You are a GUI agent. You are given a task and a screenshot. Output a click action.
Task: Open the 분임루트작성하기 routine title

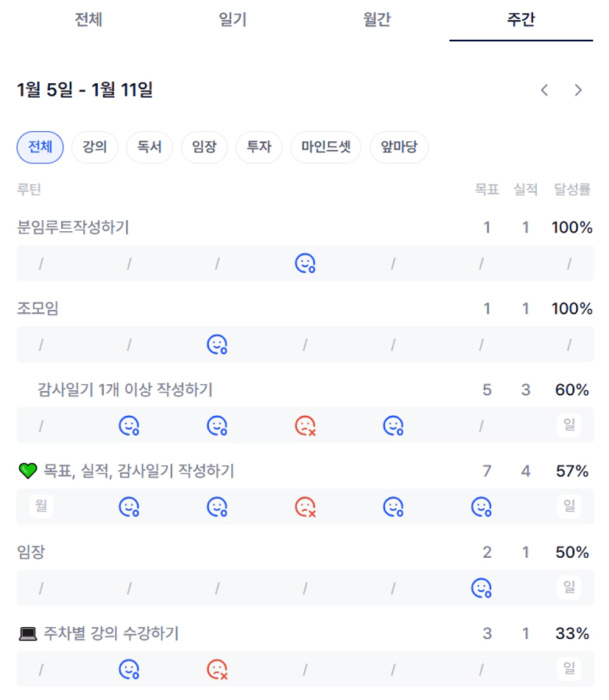click(x=73, y=227)
